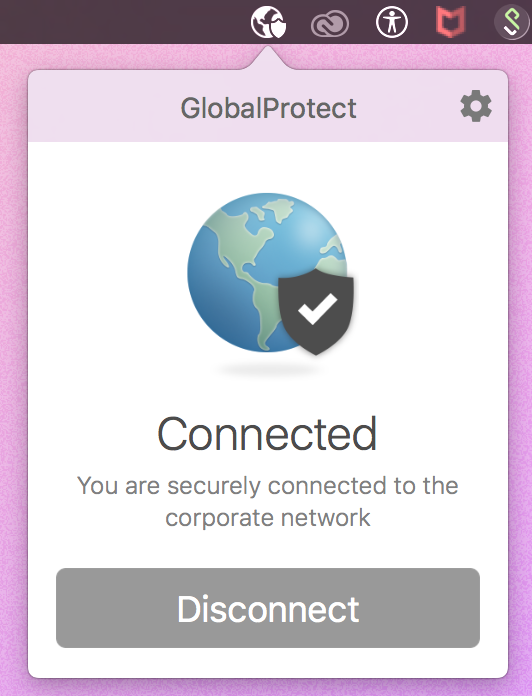
Task: Click the popover's pointer arrow under menu bar
Action: tap(268, 58)
